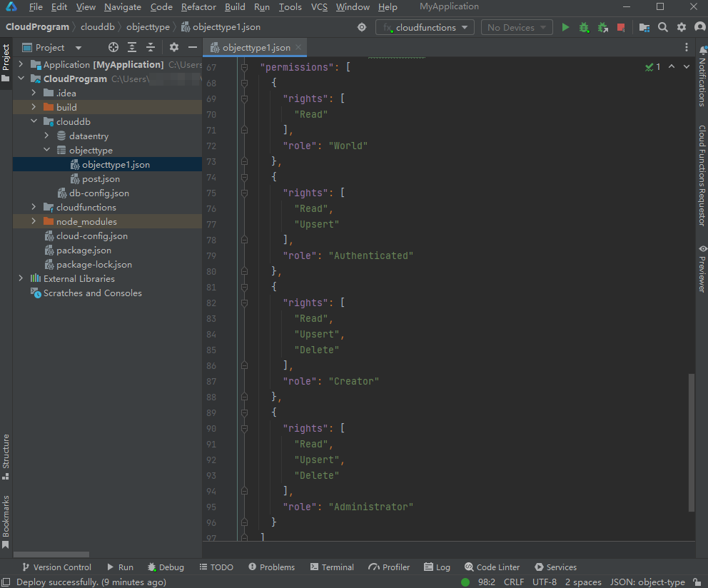Image resolution: width=708 pixels, height=588 pixels.
Task: Open Project Structure toolbar icon
Action: pos(644,28)
